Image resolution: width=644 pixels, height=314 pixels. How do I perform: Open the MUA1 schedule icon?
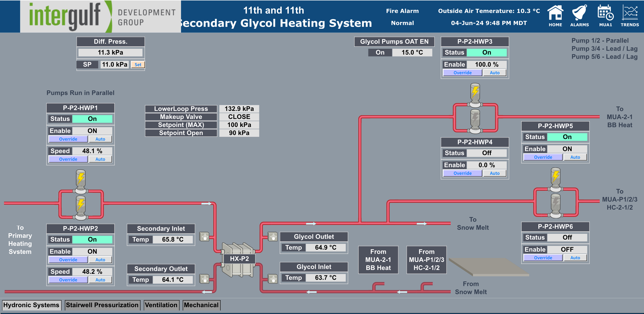pos(606,16)
